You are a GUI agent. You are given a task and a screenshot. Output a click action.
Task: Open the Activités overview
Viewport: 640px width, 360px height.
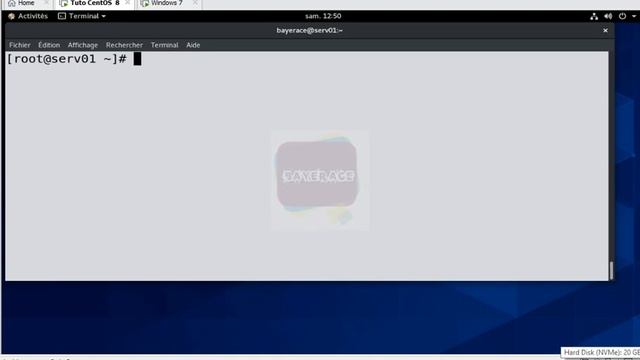coord(28,16)
